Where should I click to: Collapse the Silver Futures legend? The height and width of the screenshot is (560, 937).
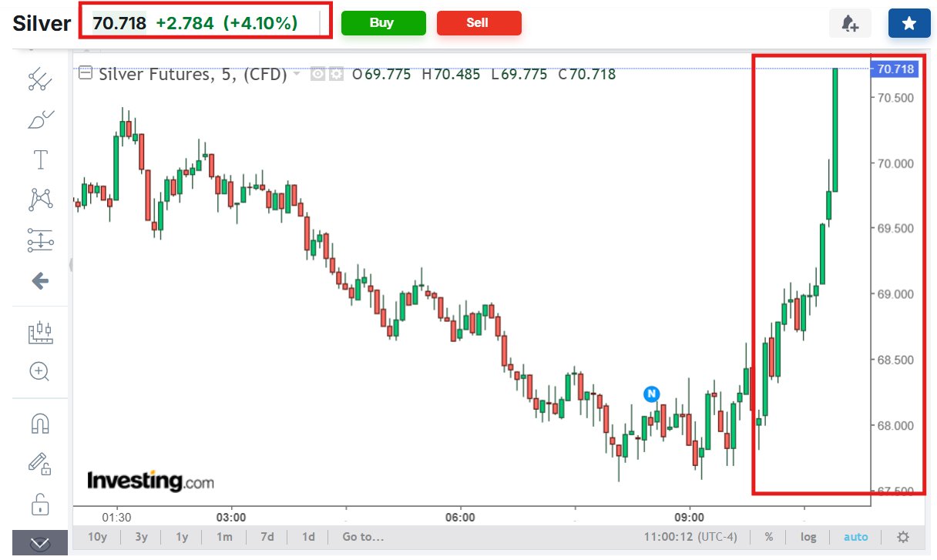86,74
